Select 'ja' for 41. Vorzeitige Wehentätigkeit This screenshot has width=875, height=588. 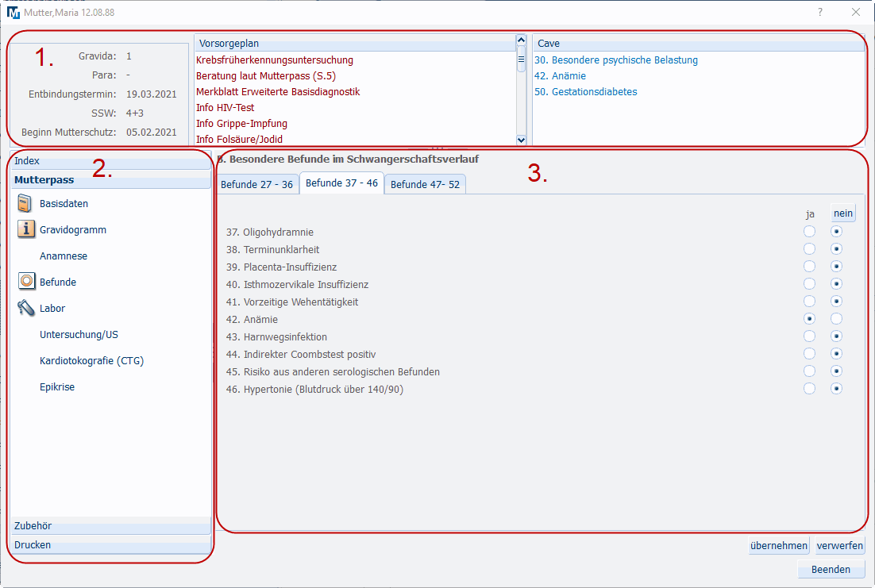coord(809,302)
